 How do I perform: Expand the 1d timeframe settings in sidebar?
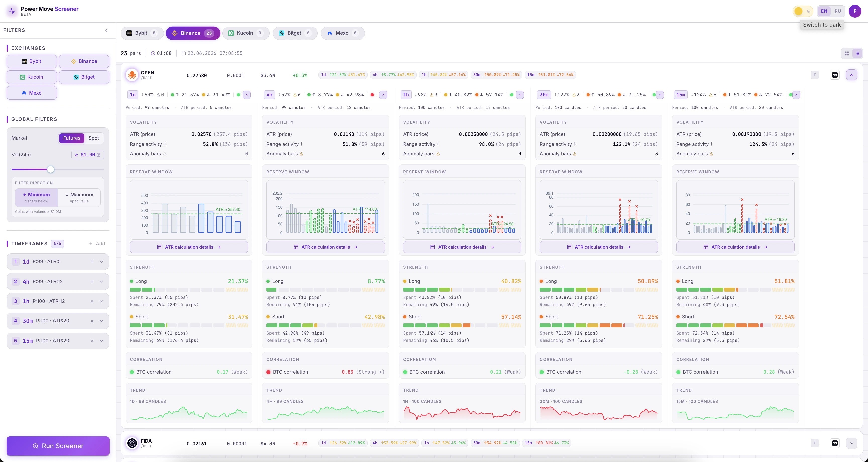tap(101, 262)
